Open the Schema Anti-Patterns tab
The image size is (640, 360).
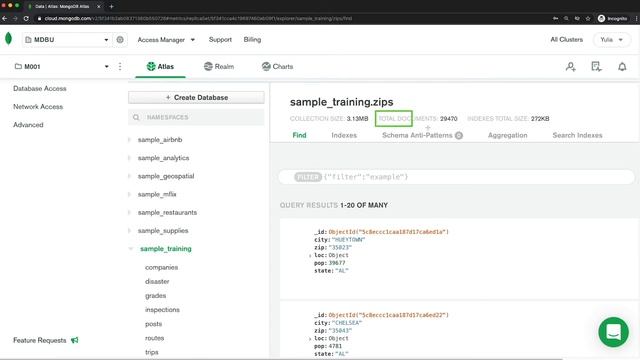(422, 135)
